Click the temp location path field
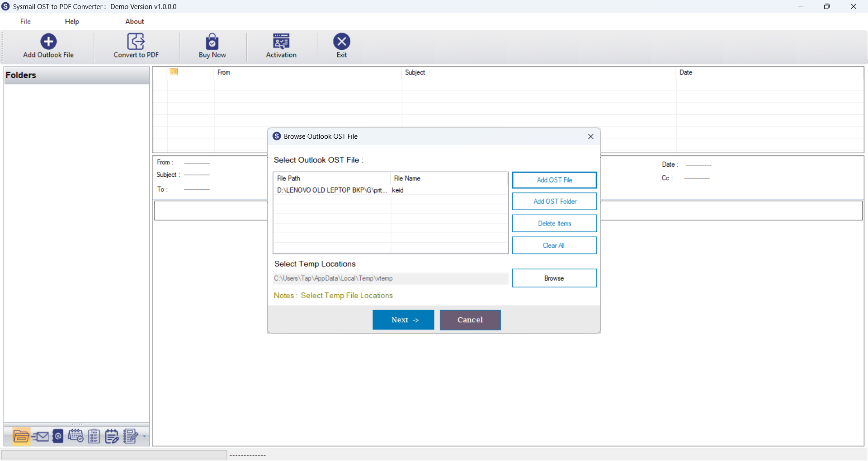Viewport: 868px width, 461px height. [391, 278]
